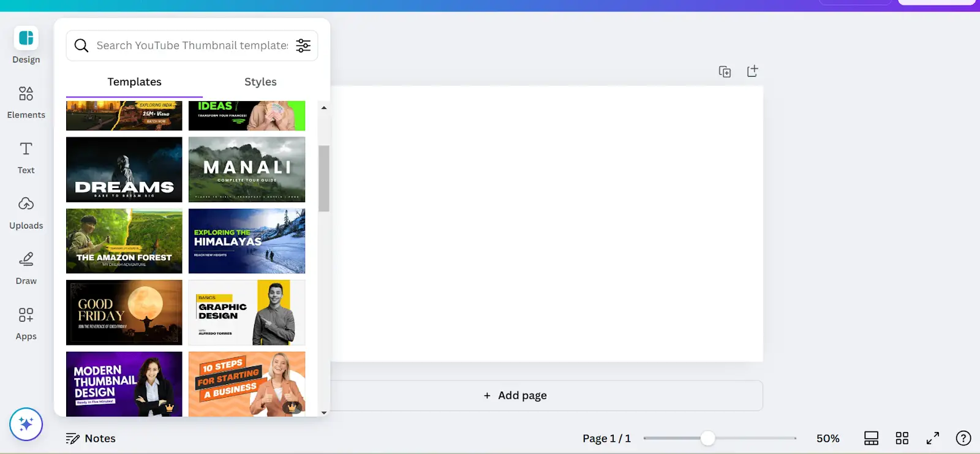Open the Notes panel

pos(91,438)
